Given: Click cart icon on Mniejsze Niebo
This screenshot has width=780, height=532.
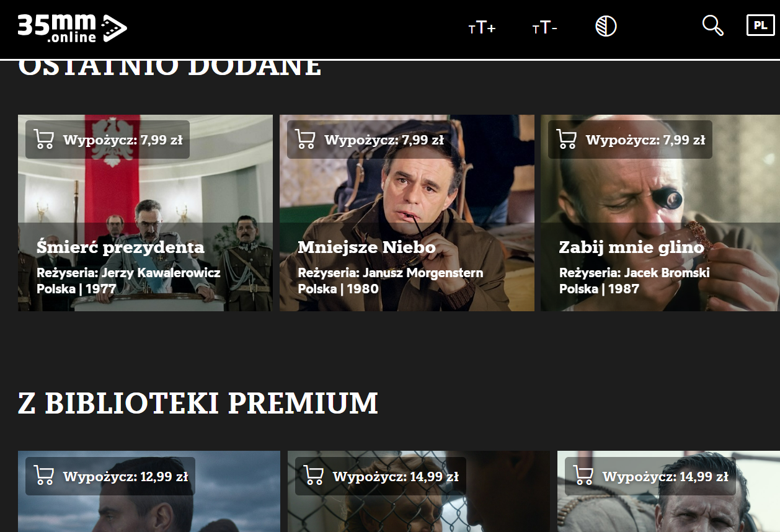Looking at the screenshot, I should pos(305,140).
